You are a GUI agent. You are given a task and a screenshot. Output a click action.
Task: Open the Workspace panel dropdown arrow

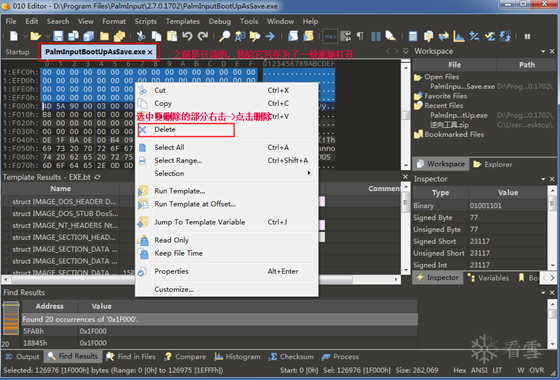coord(543,51)
